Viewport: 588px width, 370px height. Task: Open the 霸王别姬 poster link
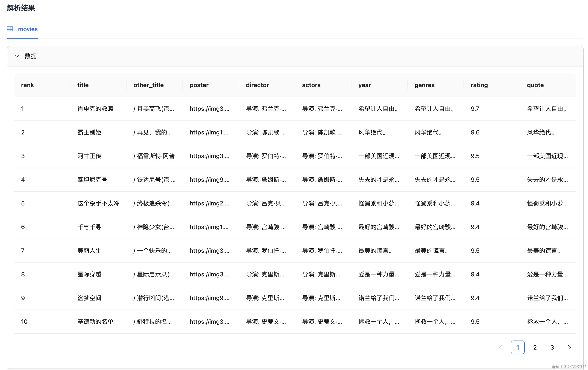point(209,133)
